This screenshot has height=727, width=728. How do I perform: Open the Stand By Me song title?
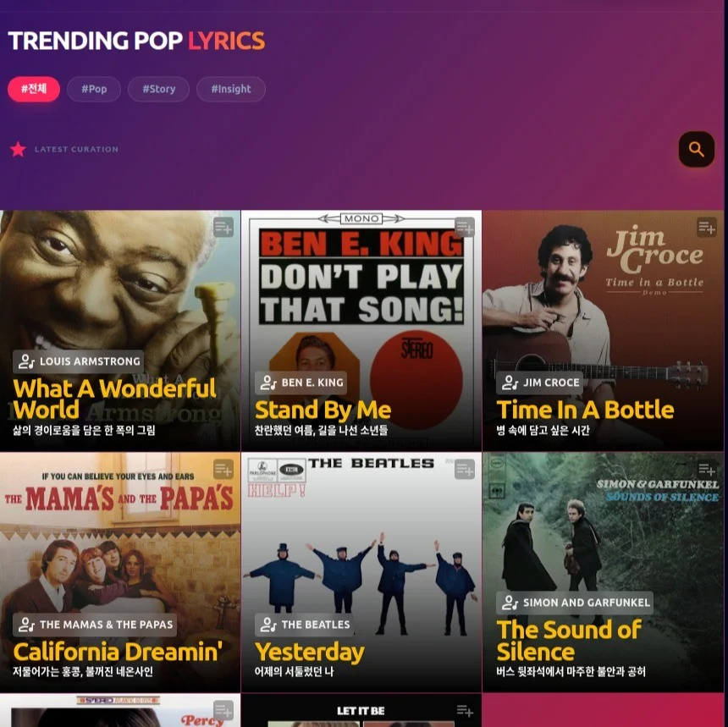pos(323,410)
